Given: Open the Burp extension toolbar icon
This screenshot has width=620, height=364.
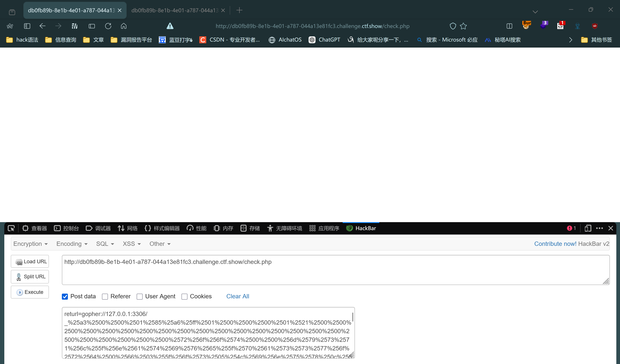Looking at the screenshot, I should tap(526, 25).
